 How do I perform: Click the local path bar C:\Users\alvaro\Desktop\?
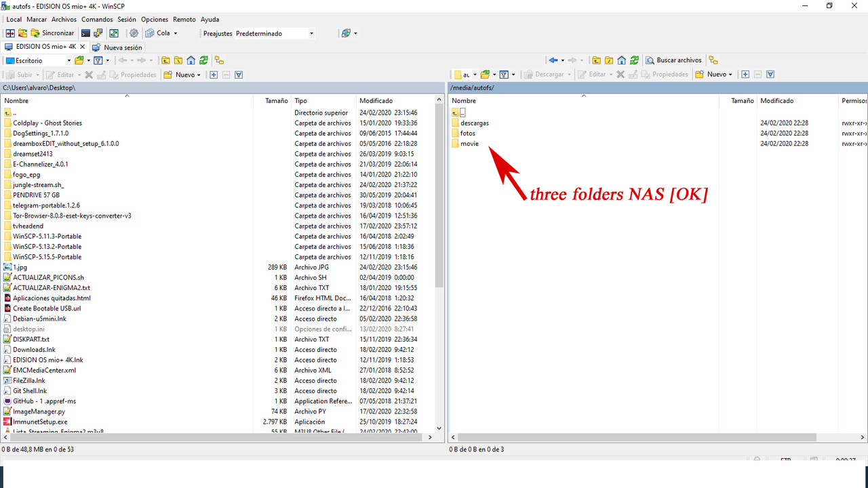[222, 88]
